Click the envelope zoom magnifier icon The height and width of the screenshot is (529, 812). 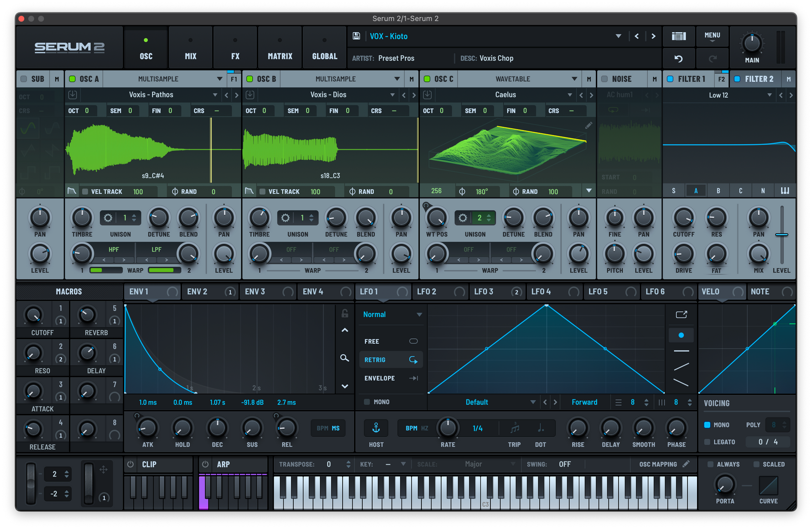345,358
